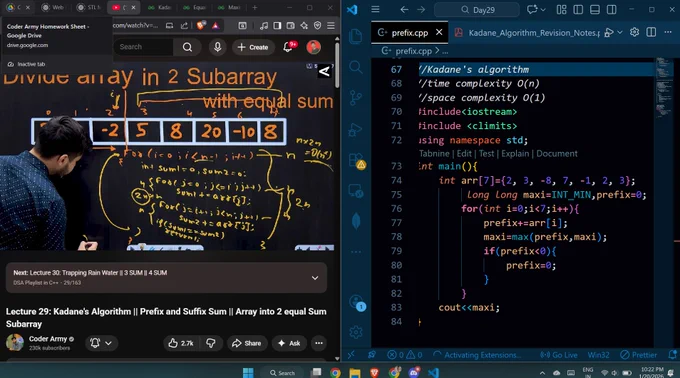Open the editor gear settings icon
Image resolution: width=680 pixels, height=378 pixels.
point(634,32)
